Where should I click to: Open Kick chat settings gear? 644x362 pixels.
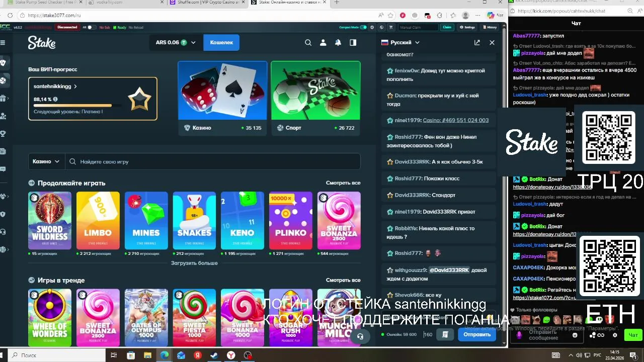(x=615, y=335)
